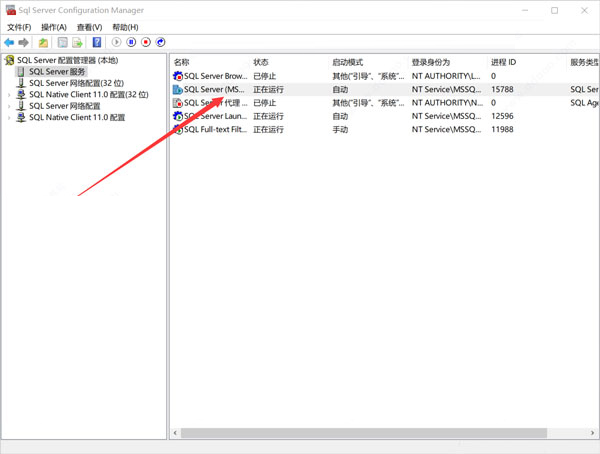
Task: Sort by the 名称 column header
Action: pyautogui.click(x=182, y=62)
